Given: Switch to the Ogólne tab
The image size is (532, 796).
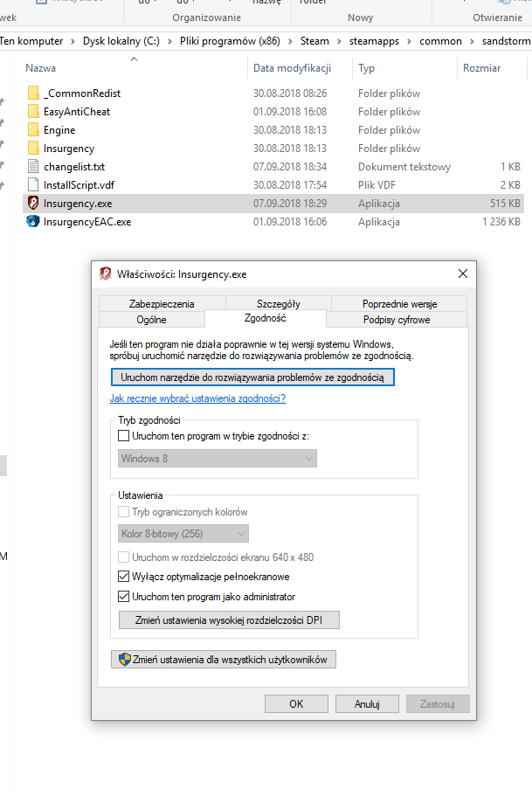Looking at the screenshot, I should tap(151, 320).
